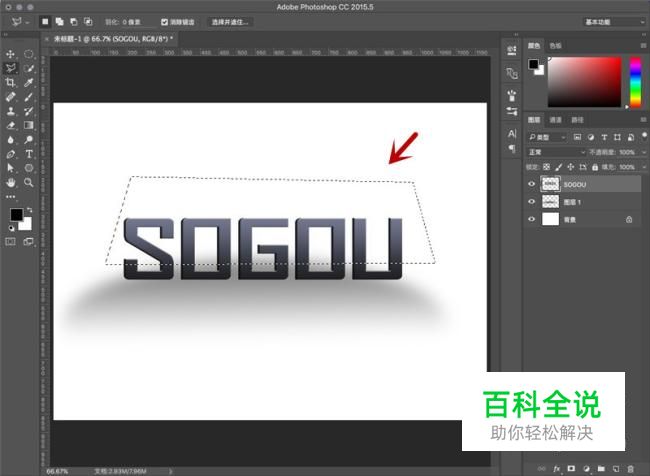This screenshot has width=650, height=476.
Task: Select the Quick Selection tool
Action: pyautogui.click(x=29, y=68)
